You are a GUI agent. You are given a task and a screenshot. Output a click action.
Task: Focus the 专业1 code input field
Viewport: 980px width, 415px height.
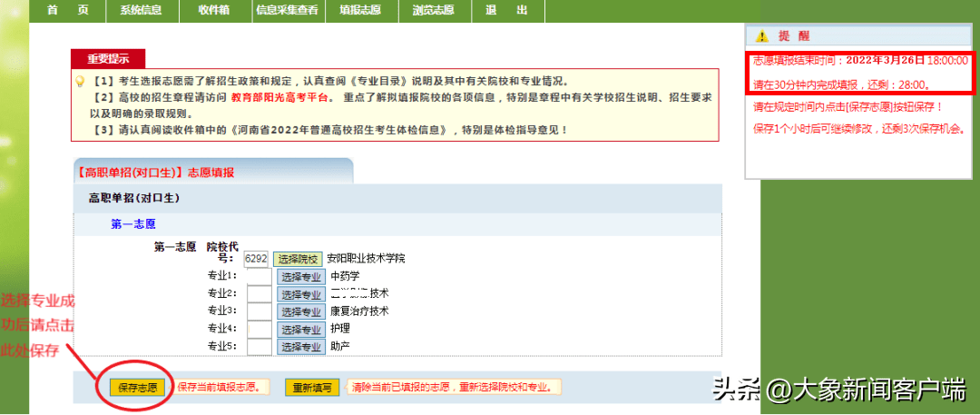click(x=260, y=277)
